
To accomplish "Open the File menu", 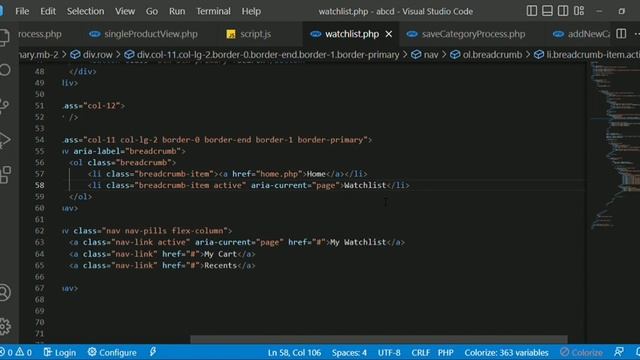I will click(x=22, y=11).
